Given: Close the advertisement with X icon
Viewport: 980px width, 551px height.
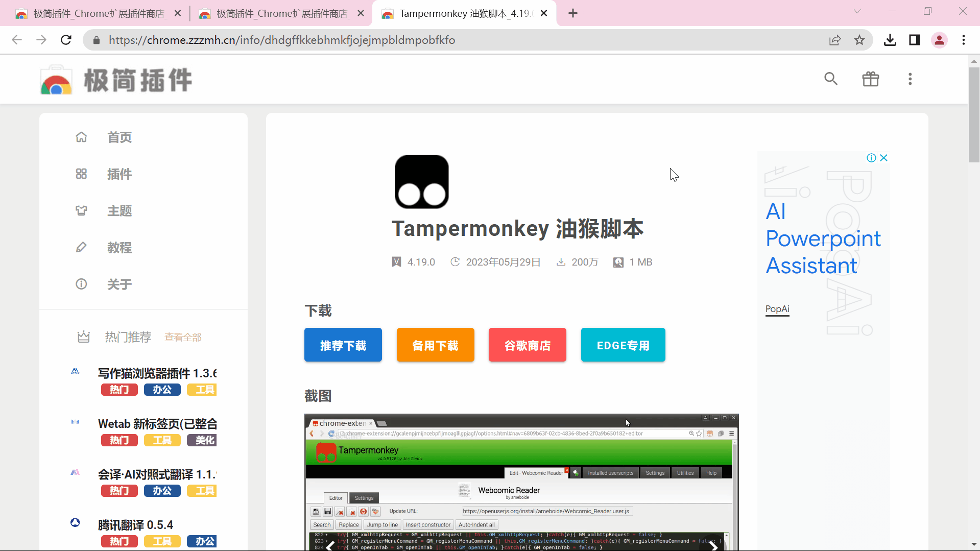Looking at the screenshot, I should [884, 158].
